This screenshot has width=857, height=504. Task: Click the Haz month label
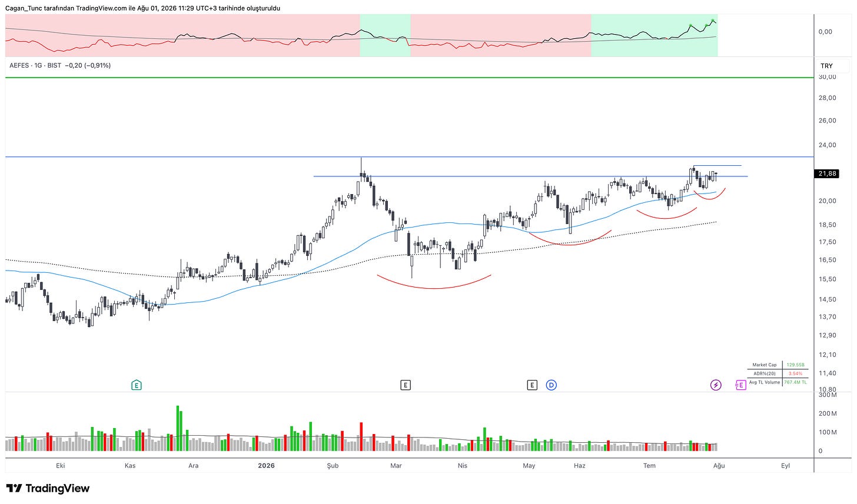(x=580, y=466)
